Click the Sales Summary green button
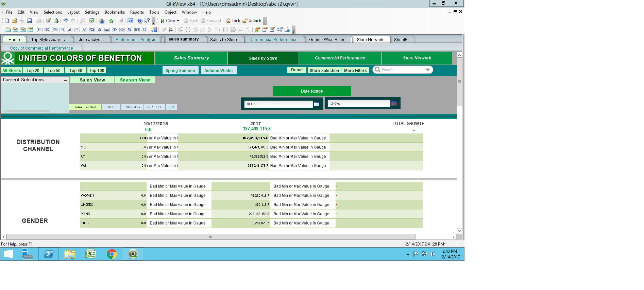This screenshot has width=644, height=290. click(x=191, y=58)
